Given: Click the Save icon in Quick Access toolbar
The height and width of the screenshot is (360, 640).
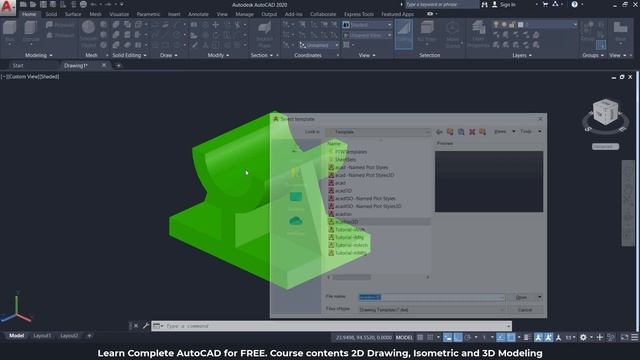Looking at the screenshot, I should click(x=43, y=4).
